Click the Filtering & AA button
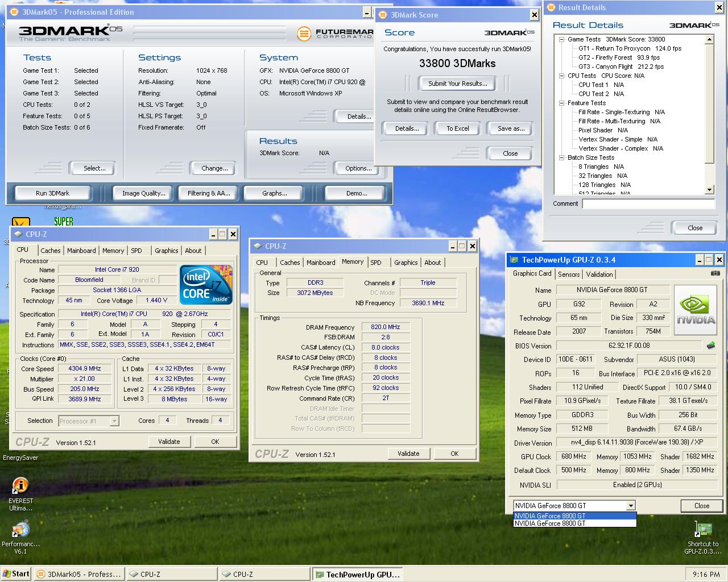The image size is (728, 582). [209, 193]
